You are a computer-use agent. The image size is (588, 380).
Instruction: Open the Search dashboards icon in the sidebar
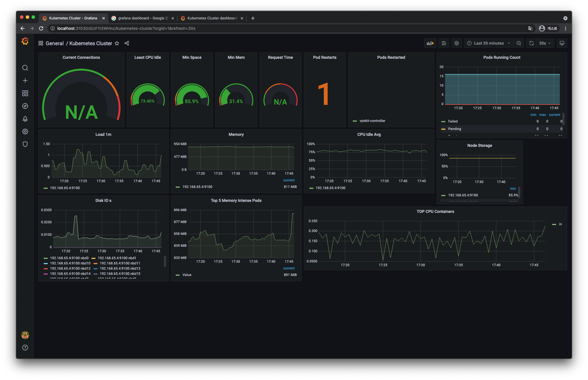[x=25, y=68]
